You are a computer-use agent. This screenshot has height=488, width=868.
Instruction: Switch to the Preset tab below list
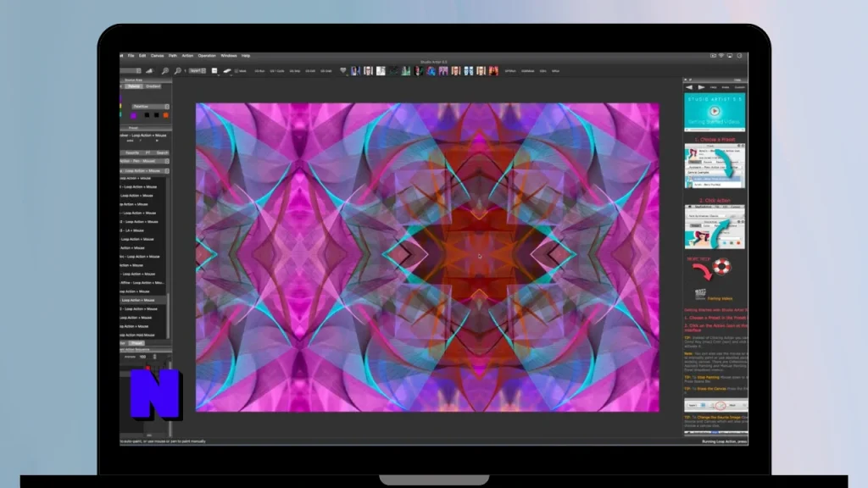click(136, 343)
